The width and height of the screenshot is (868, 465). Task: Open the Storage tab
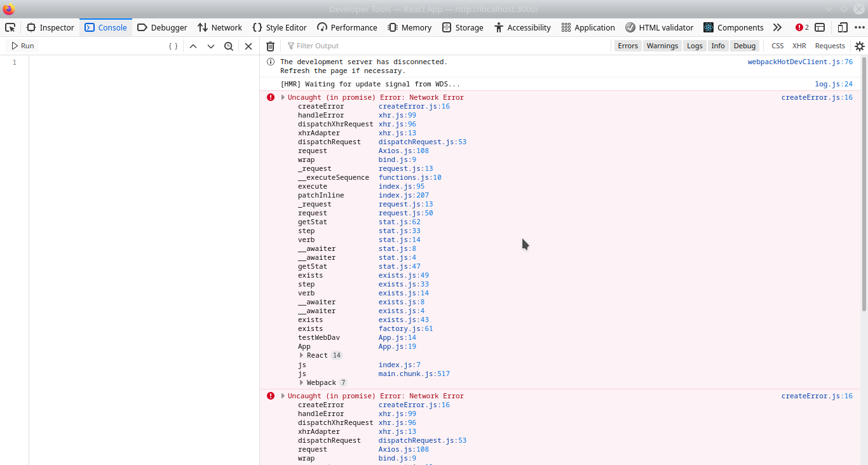(x=463, y=27)
